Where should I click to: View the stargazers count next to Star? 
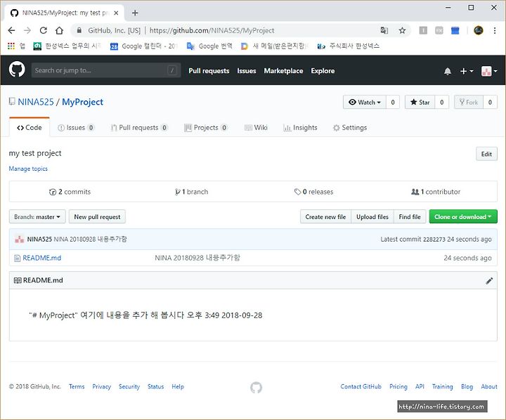coord(442,103)
